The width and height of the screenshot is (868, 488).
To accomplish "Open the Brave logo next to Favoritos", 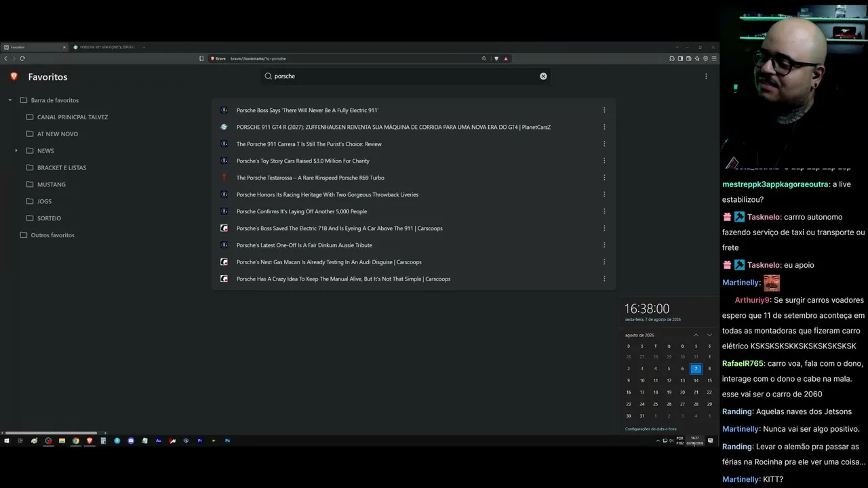I will pyautogui.click(x=14, y=77).
